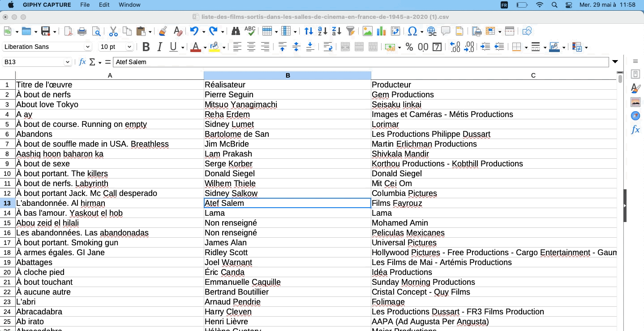Toggle Italic formatting
Image resolution: width=644 pixels, height=331 pixels.
tap(159, 47)
